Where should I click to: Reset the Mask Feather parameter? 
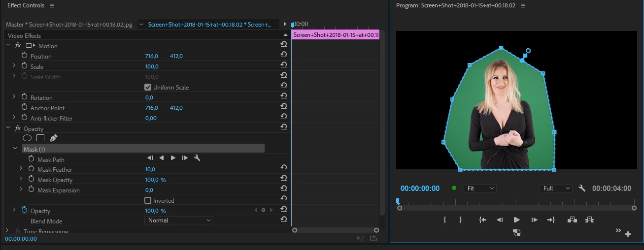click(284, 168)
